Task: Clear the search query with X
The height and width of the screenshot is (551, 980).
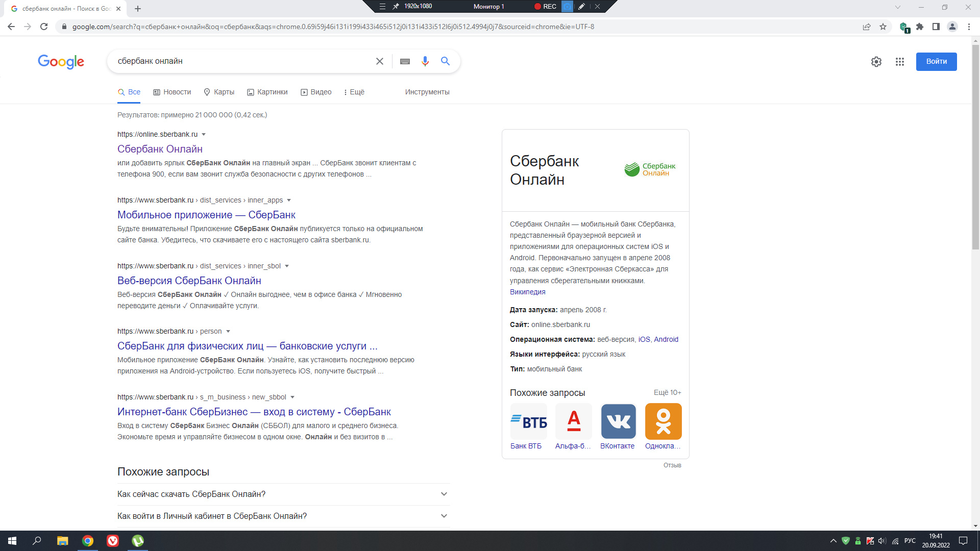Action: (380, 61)
